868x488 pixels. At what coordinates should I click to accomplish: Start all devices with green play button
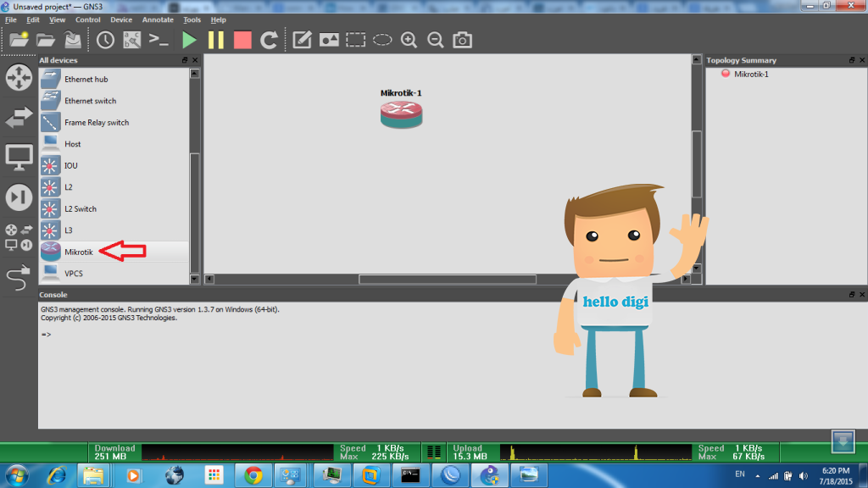[x=189, y=40]
